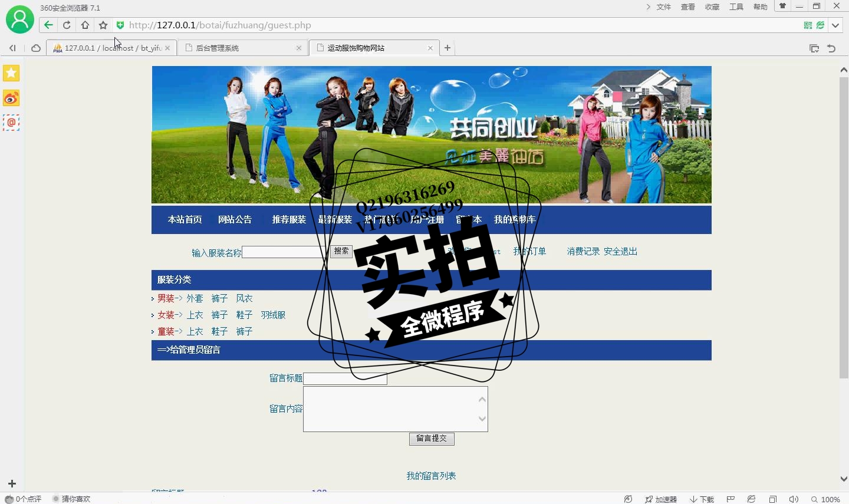Open the 童装 鞋子 category
The height and width of the screenshot is (504, 849).
click(x=219, y=331)
